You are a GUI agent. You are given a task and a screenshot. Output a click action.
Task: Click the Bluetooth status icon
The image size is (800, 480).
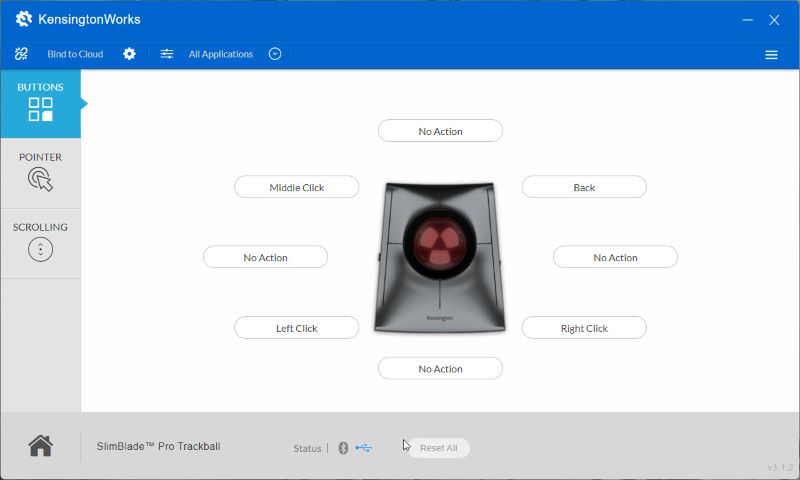click(343, 448)
